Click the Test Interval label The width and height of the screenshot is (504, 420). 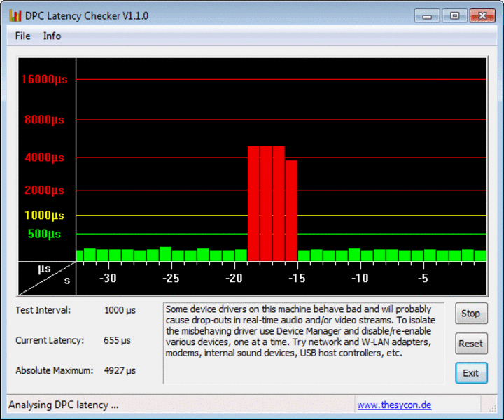coord(43,310)
